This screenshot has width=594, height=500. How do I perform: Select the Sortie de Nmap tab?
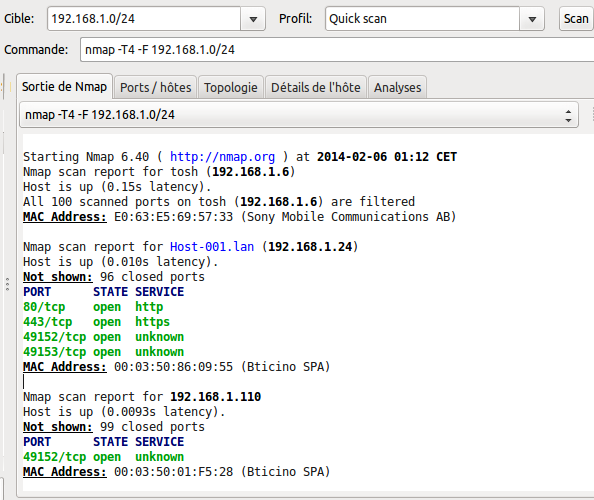64,86
